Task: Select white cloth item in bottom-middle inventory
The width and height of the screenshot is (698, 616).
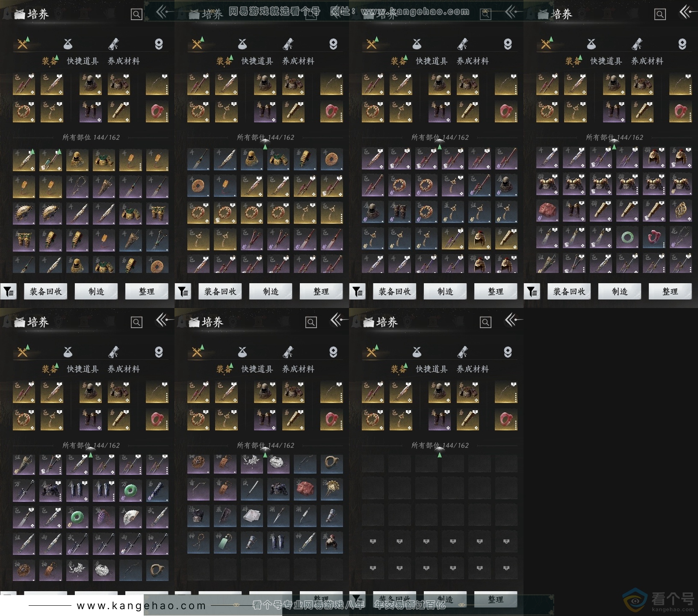Action: coord(252,517)
